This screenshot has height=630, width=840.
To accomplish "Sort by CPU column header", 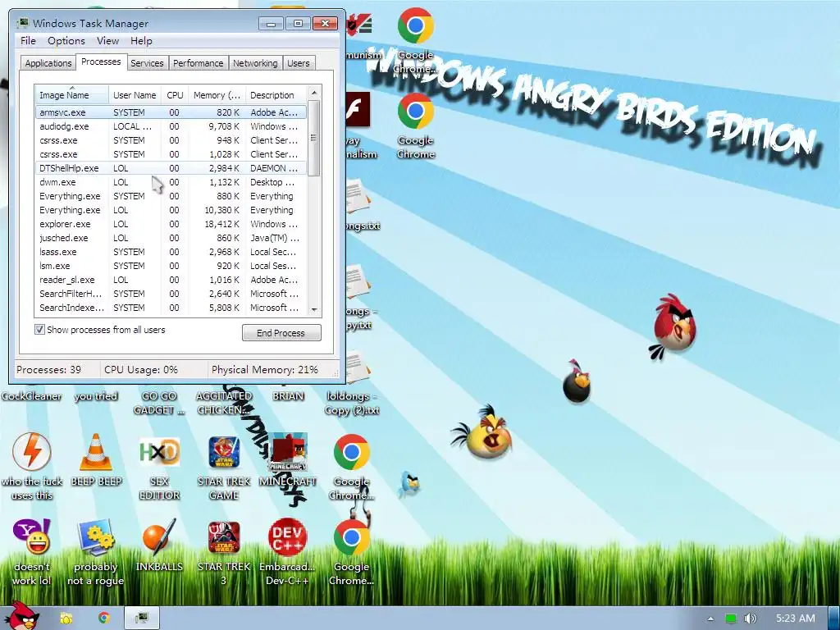I will coord(175,95).
